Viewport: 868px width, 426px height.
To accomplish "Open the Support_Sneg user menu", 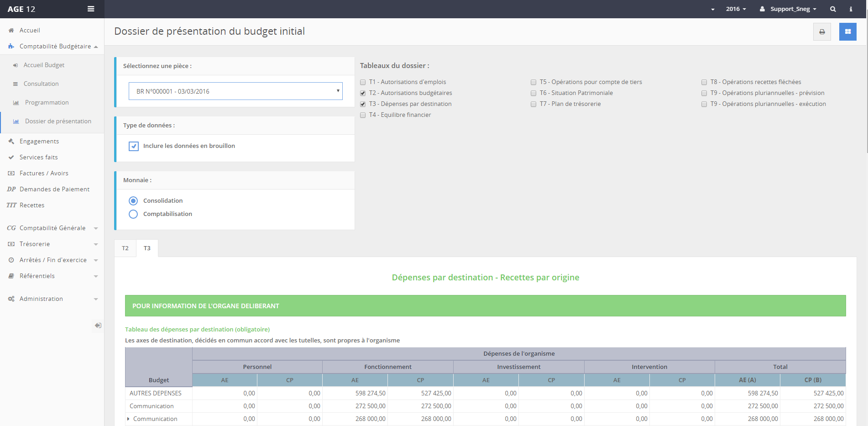I will (x=788, y=9).
